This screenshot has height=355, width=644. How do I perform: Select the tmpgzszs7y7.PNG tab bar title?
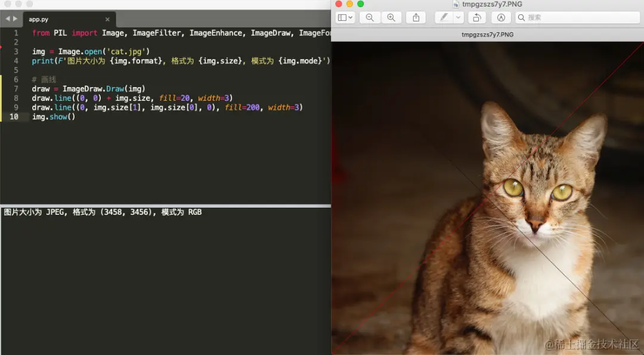[488, 35]
